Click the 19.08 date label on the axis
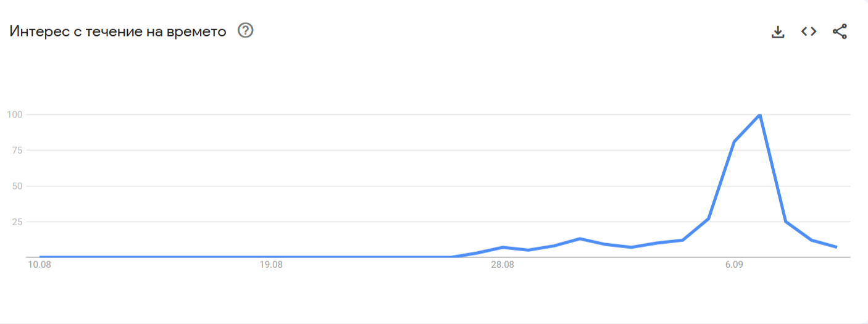The image size is (868, 324). pyautogui.click(x=271, y=265)
